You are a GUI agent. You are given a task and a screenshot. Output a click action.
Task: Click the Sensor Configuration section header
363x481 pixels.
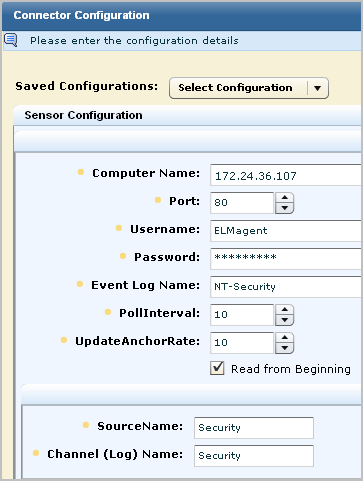(187, 115)
